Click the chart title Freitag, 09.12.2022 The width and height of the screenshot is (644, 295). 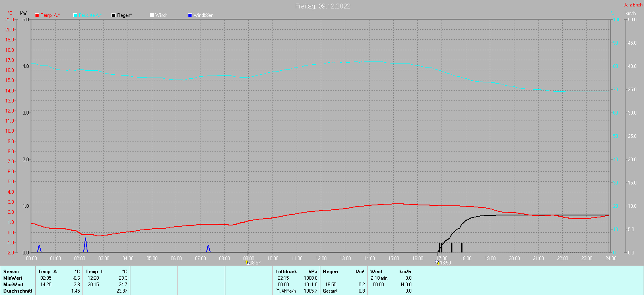click(x=323, y=6)
